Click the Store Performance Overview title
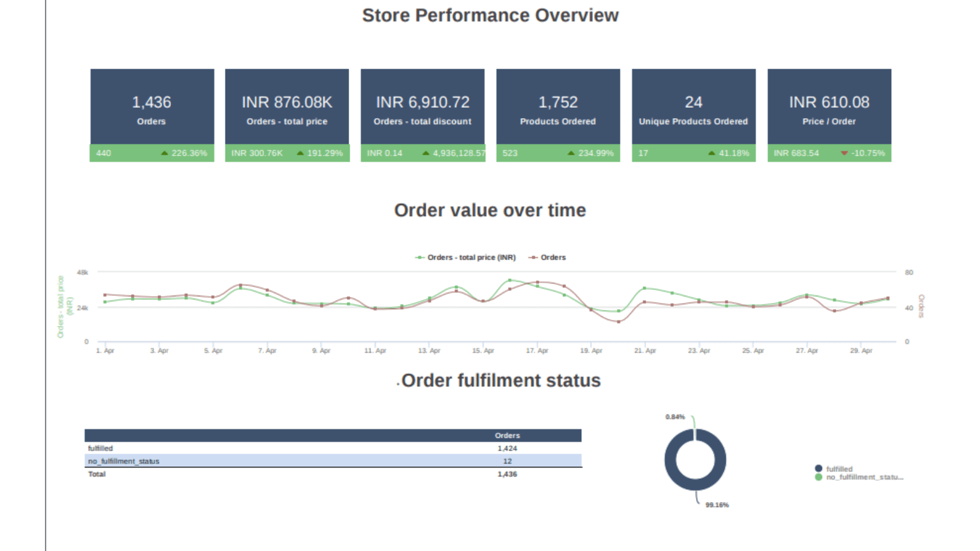This screenshot has width=980, height=551. [x=490, y=15]
